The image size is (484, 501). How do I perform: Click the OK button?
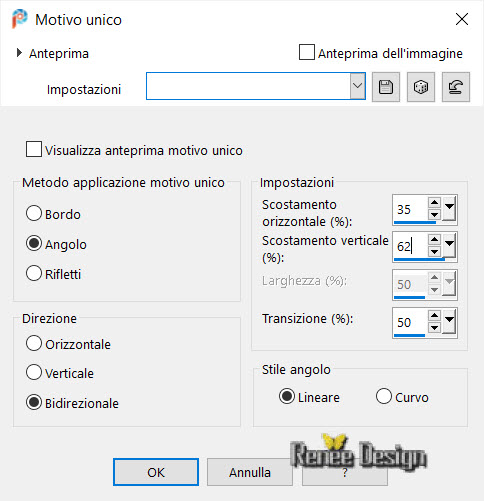pos(156,472)
